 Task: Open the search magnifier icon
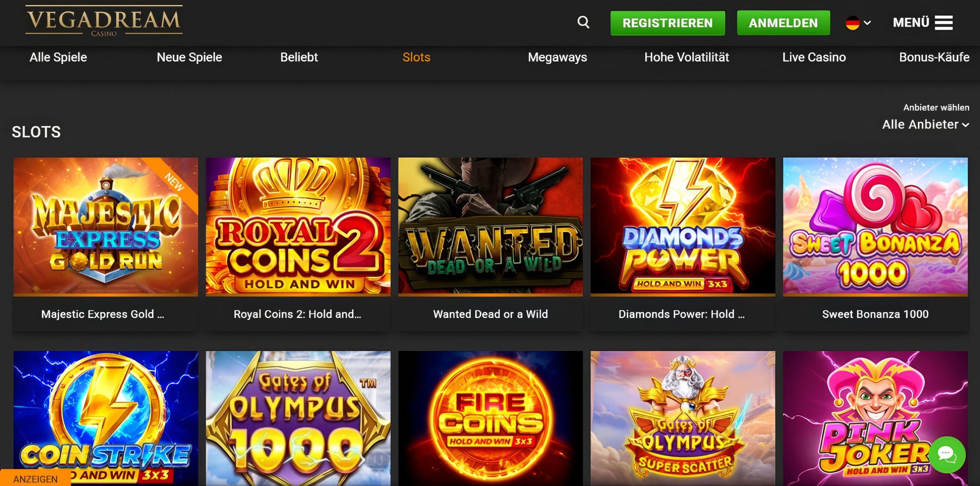click(583, 22)
